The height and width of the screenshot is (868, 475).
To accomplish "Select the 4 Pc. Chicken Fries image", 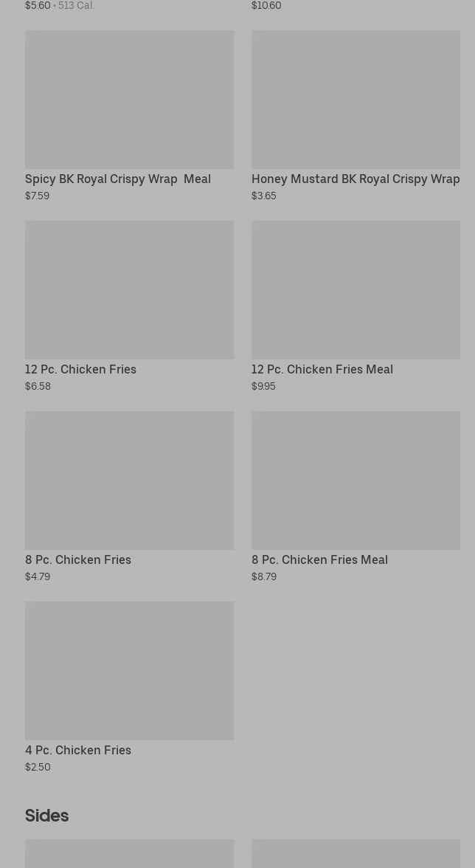I will tap(129, 671).
